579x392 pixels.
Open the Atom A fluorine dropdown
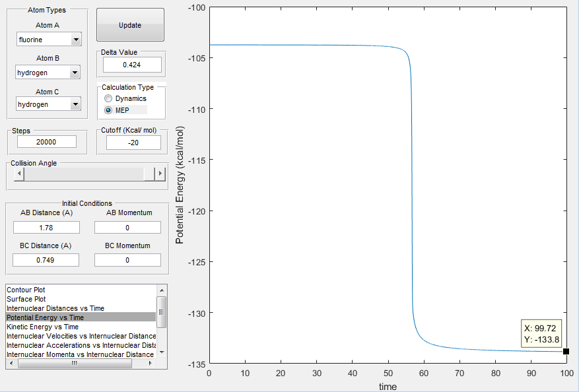pyautogui.click(x=49, y=39)
